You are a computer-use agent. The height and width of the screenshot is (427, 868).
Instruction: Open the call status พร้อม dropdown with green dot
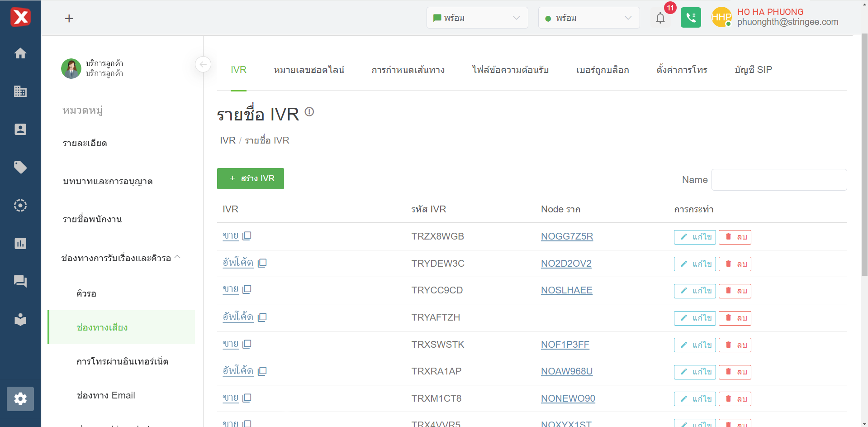tap(588, 18)
